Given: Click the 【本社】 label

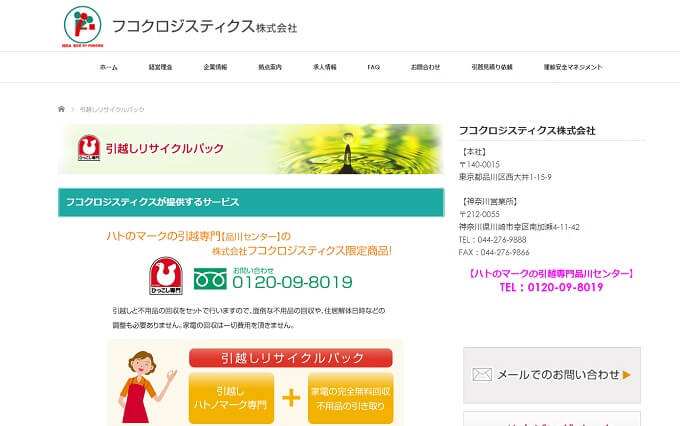Looking at the screenshot, I should click(x=474, y=152).
